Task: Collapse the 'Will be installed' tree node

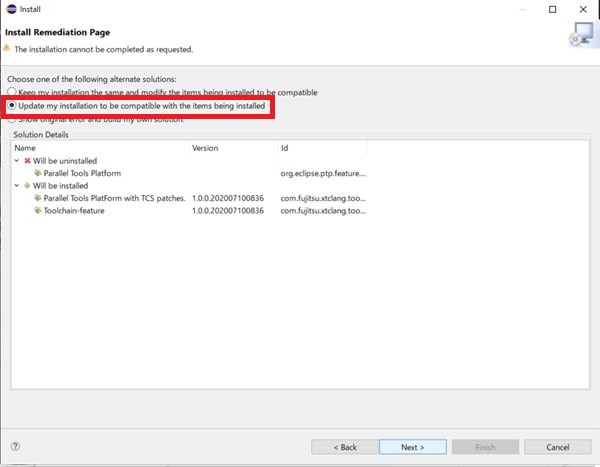Action: pyautogui.click(x=16, y=185)
